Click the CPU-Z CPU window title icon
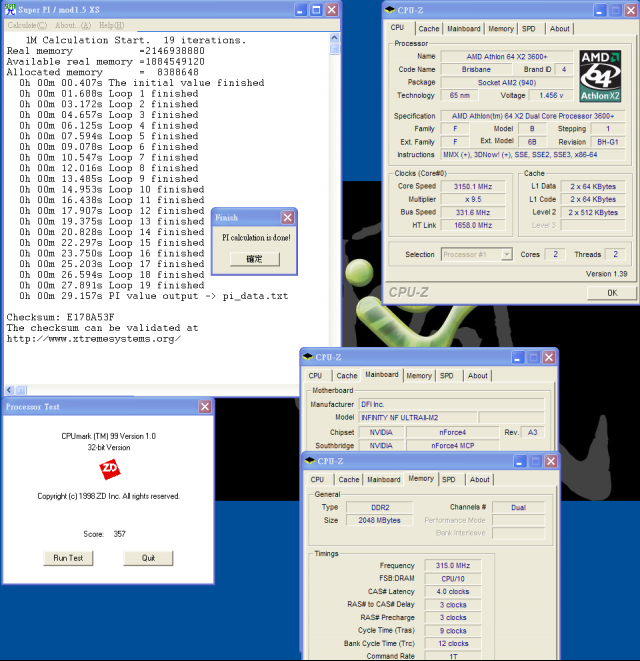 tap(390, 10)
